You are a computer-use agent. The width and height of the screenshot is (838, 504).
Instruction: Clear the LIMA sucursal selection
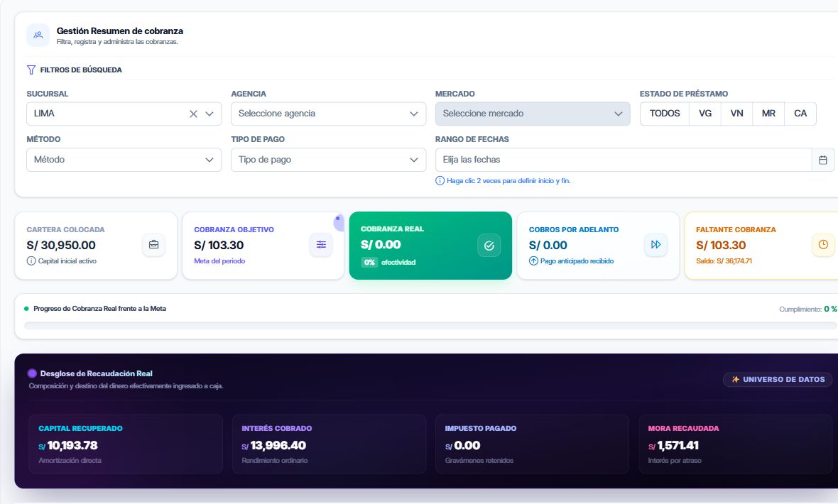coord(193,114)
